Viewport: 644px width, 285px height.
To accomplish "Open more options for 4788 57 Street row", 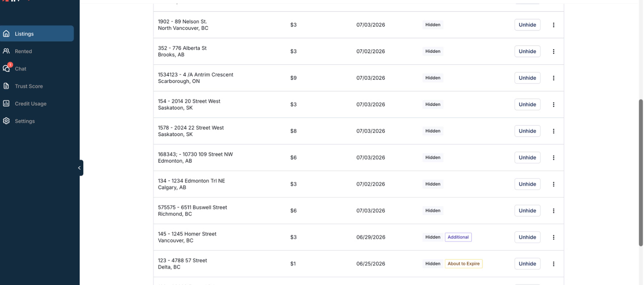I will coord(553,264).
